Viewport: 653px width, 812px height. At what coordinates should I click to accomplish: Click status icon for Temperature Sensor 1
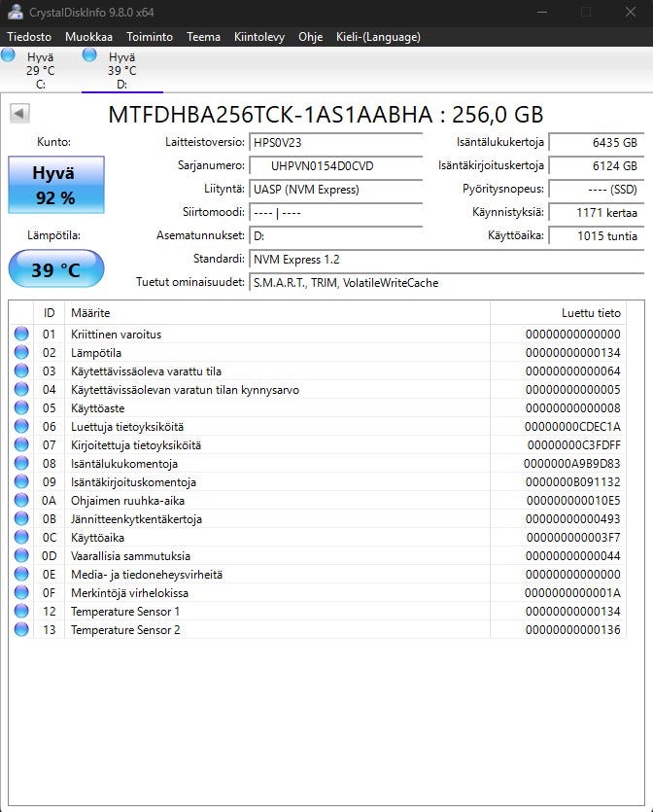click(x=21, y=611)
